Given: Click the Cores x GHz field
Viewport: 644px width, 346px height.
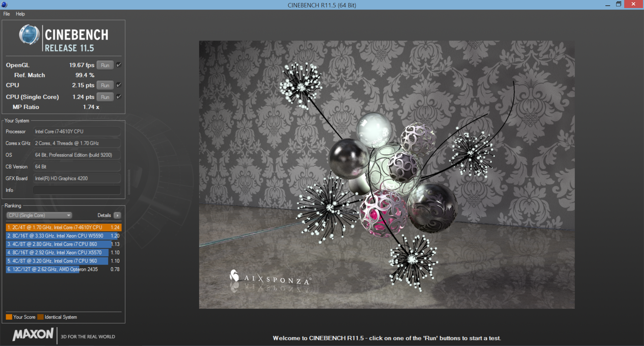Looking at the screenshot, I should pos(77,143).
